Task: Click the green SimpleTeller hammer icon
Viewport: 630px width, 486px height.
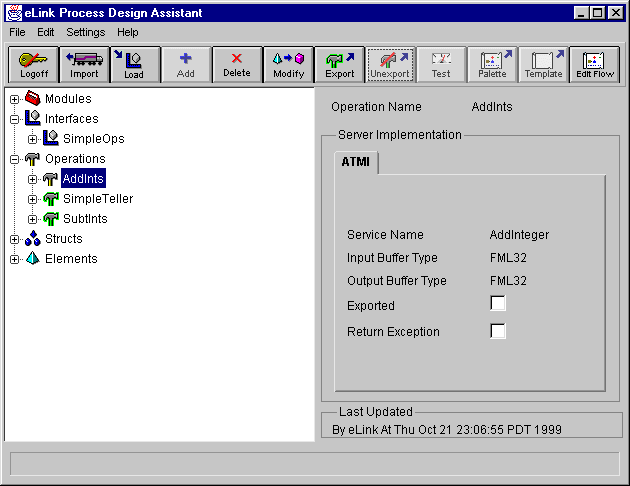Action: pos(51,198)
